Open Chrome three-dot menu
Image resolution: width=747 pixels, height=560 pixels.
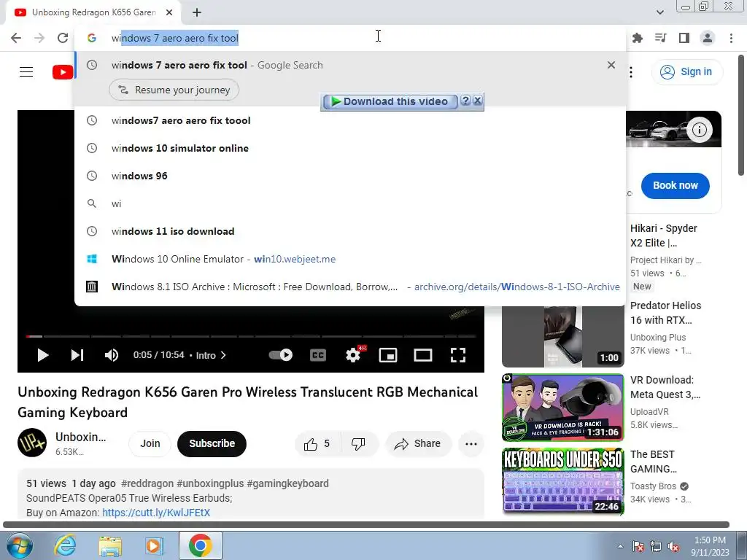point(731,38)
